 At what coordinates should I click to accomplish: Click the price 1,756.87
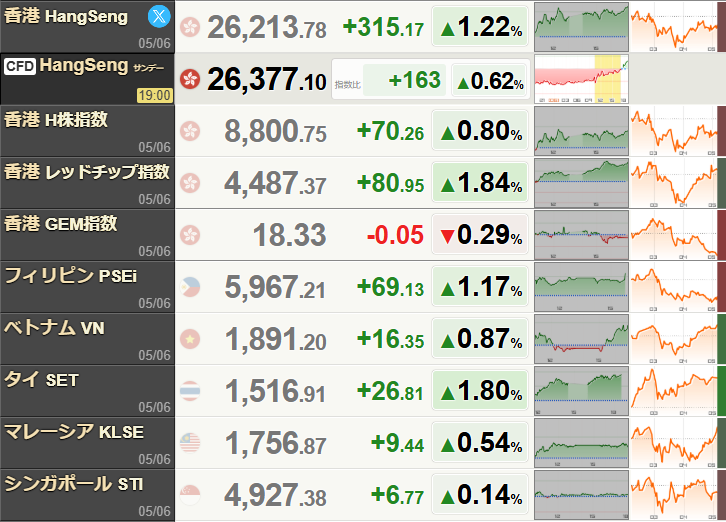click(x=275, y=443)
